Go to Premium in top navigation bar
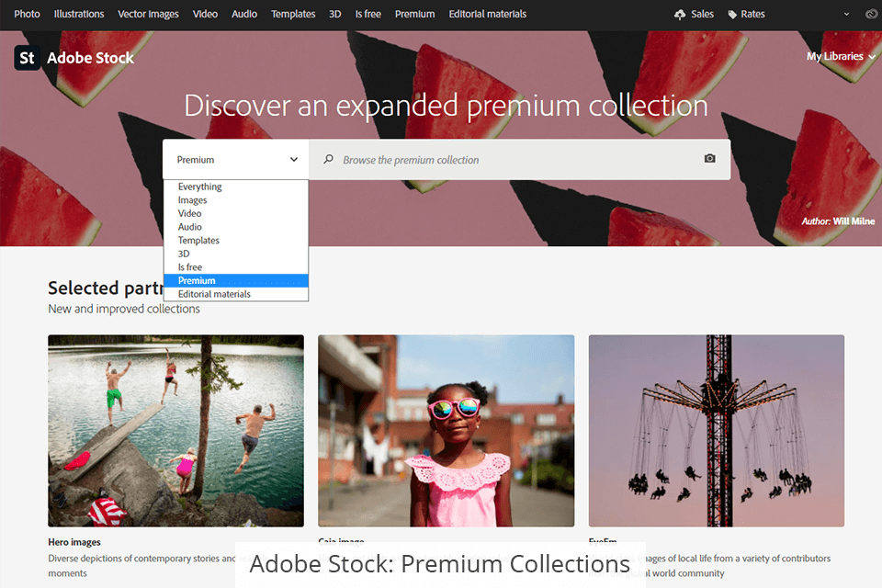The width and height of the screenshot is (882, 588). coord(414,14)
